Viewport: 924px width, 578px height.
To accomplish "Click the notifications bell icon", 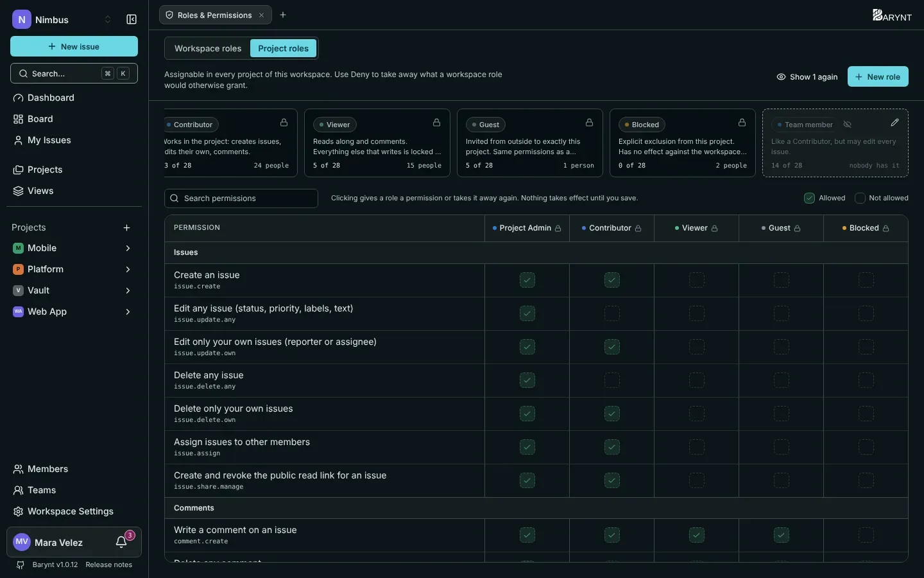I will (x=121, y=542).
